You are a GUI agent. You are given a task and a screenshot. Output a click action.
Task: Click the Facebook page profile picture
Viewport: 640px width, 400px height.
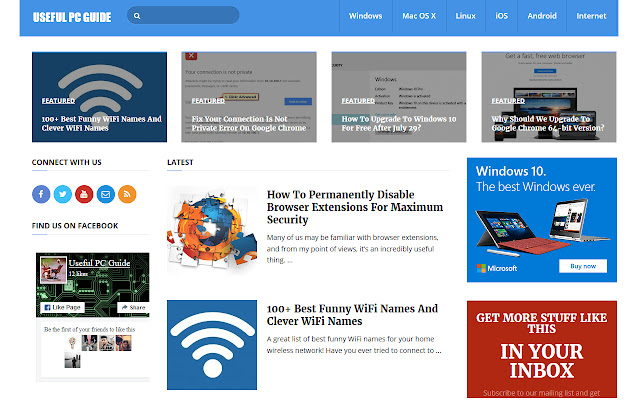[x=53, y=270]
